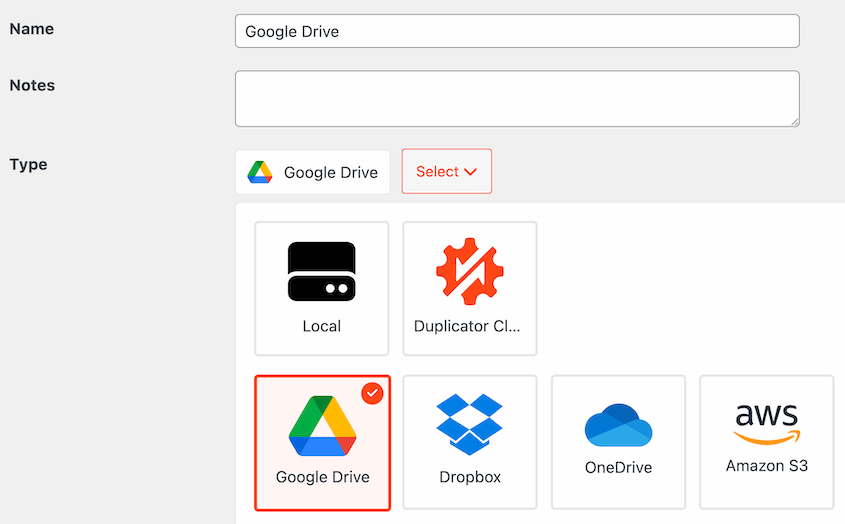The width and height of the screenshot is (845, 524).
Task: Click the Type field label
Action: [x=29, y=164]
